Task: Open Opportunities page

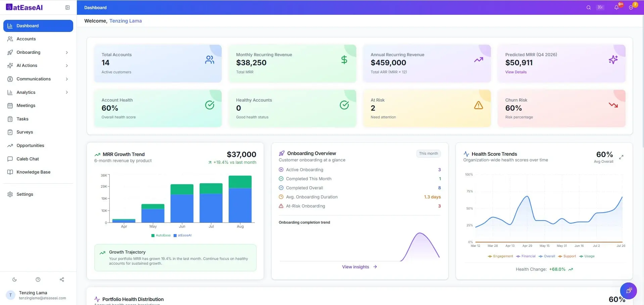Action: click(x=38, y=146)
